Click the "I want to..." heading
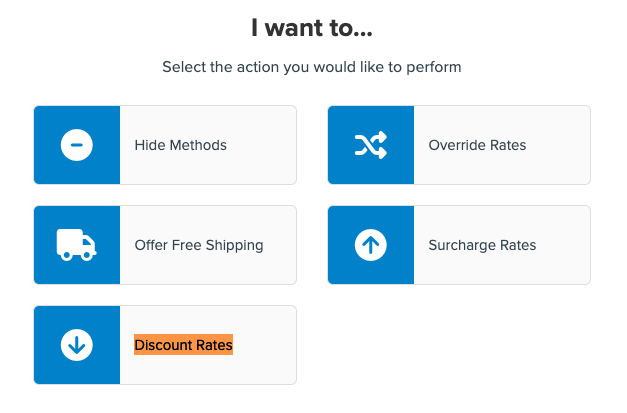 pos(313,29)
